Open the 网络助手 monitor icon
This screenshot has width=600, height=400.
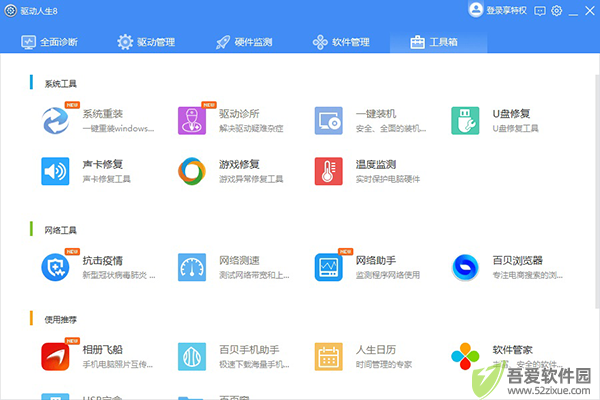[329, 267]
